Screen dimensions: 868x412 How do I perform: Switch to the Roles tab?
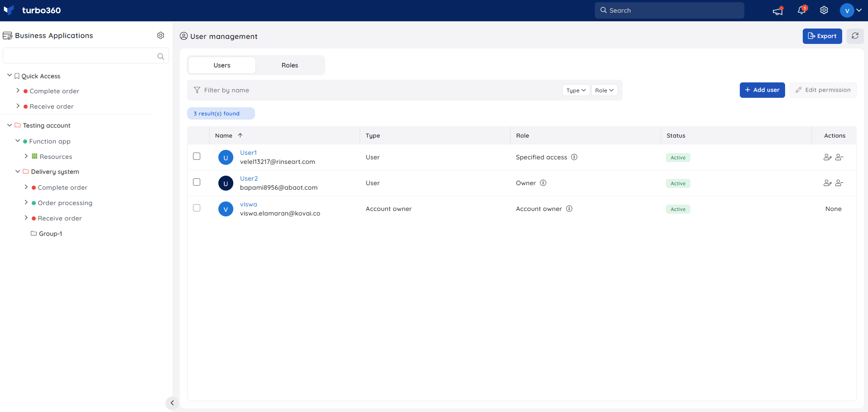coord(290,65)
